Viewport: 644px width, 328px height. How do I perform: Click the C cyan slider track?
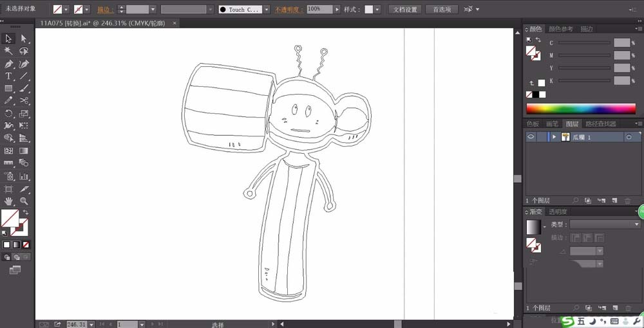pos(583,42)
